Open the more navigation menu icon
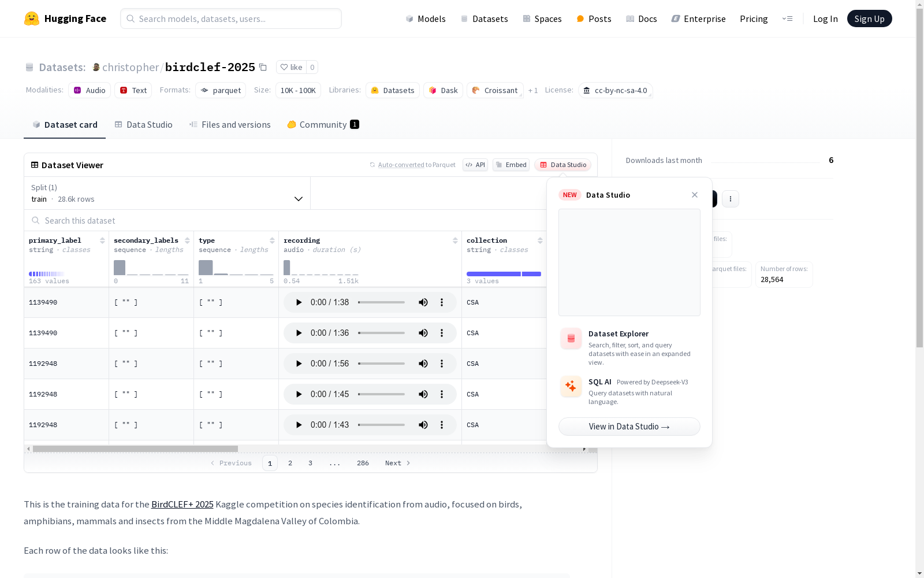The image size is (924, 578). pos(787,18)
